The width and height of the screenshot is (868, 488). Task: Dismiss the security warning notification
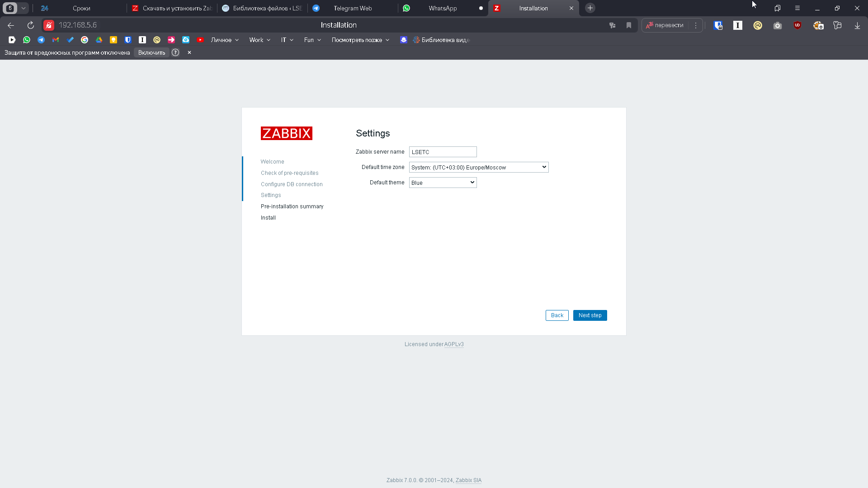tap(189, 52)
